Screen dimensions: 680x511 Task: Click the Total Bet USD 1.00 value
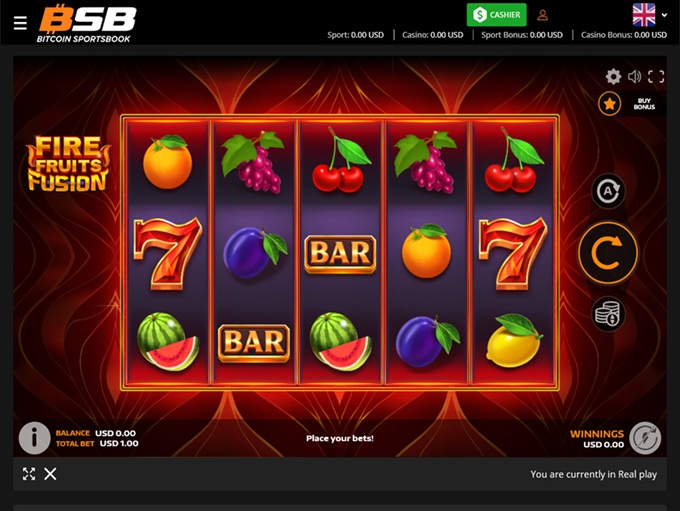tap(119, 443)
